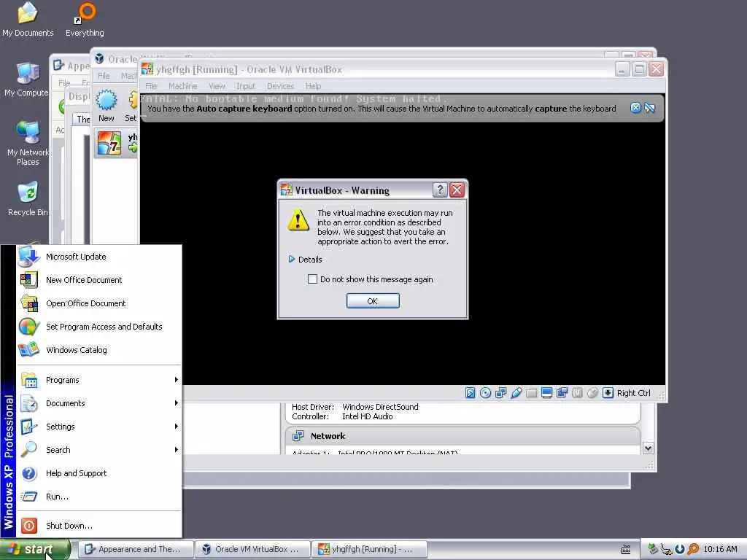Click the CPU virtualization status icon

[578, 393]
